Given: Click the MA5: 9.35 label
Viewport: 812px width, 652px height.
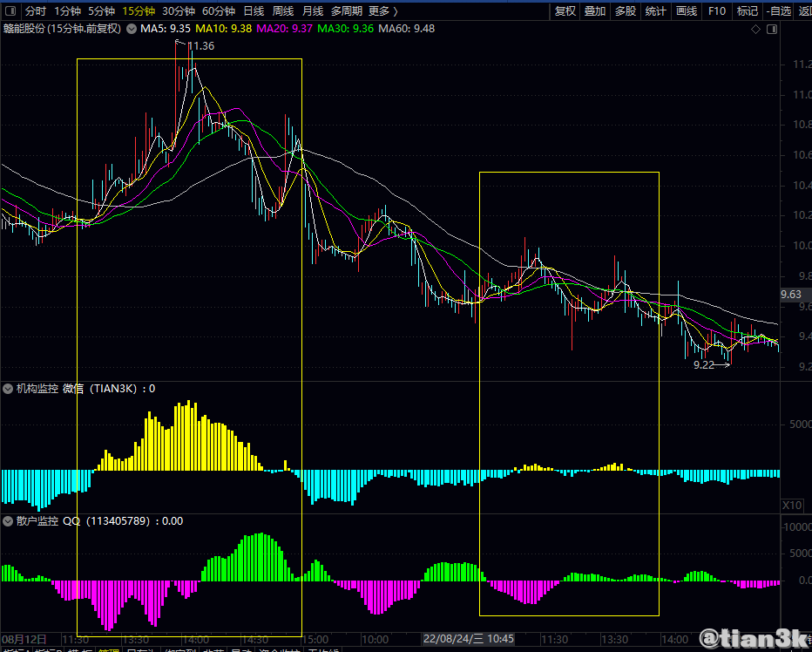Looking at the screenshot, I should (166, 29).
